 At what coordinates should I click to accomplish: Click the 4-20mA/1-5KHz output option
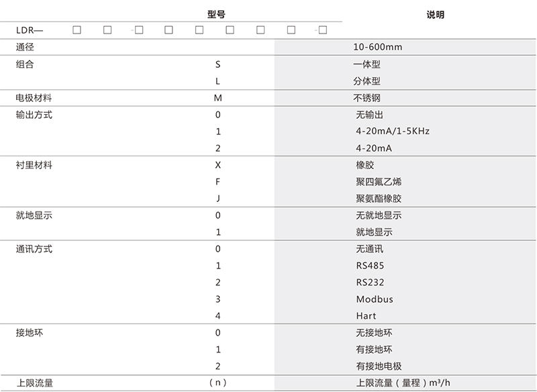tap(393, 131)
